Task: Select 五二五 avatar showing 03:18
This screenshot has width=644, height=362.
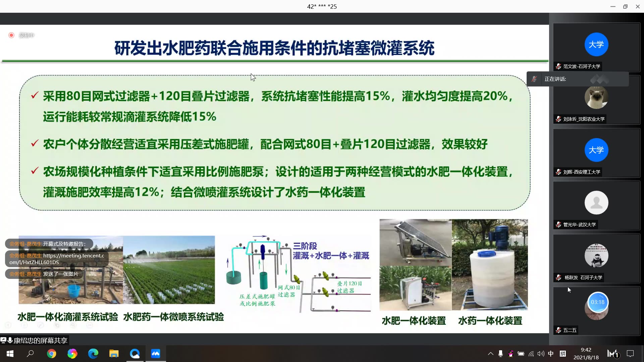Action: point(596,306)
